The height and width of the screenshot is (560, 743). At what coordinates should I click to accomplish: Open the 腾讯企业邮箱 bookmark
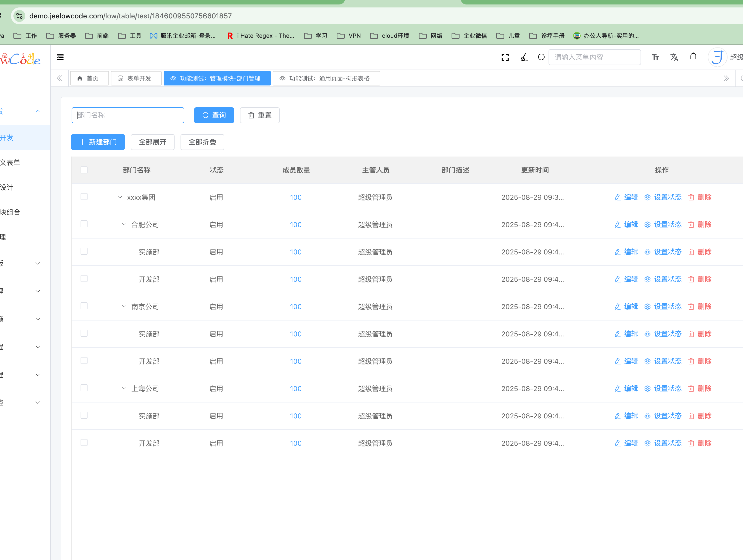pos(183,36)
